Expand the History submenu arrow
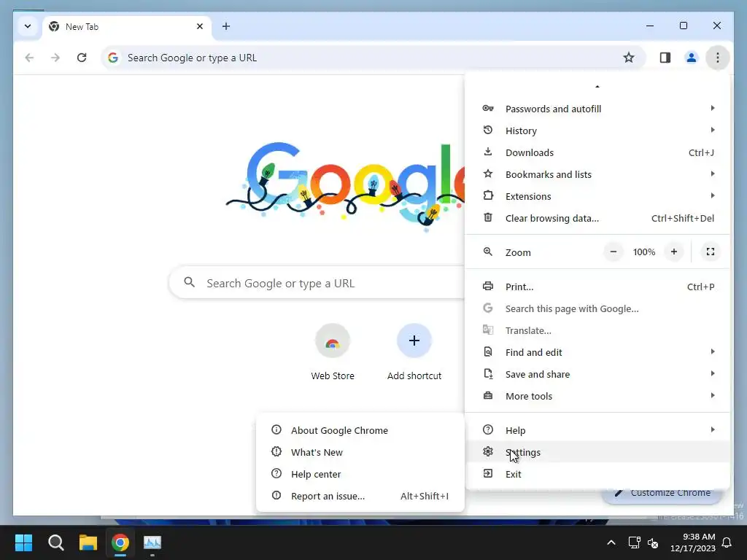The image size is (747, 560). [713, 130]
